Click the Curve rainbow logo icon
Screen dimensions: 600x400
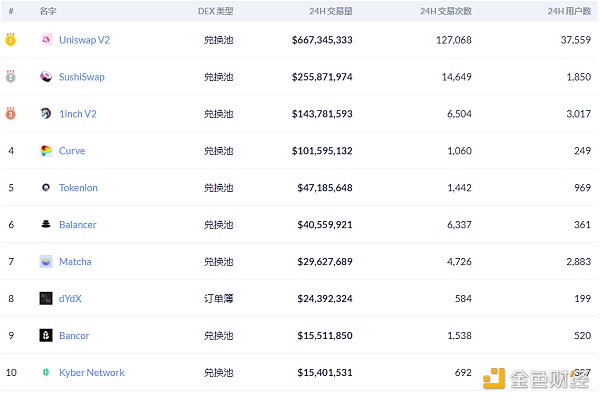[46, 151]
